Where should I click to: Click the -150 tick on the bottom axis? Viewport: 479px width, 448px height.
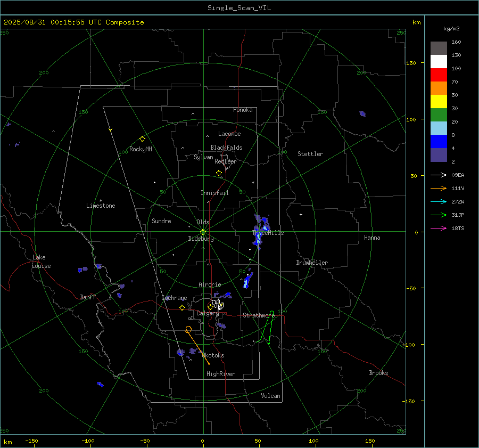pos(31,441)
